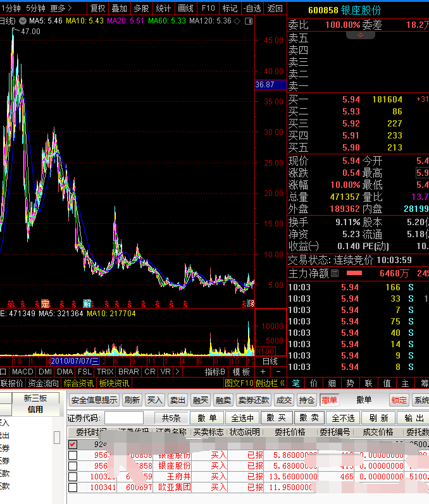429x504 pixels.
Task: Click the 融买 margin buy button
Action: 201,400
